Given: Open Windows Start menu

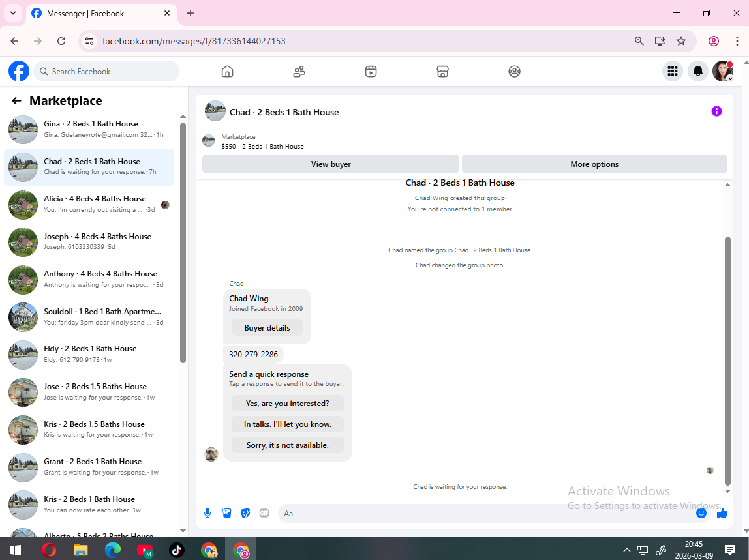Looking at the screenshot, I should 15,550.
